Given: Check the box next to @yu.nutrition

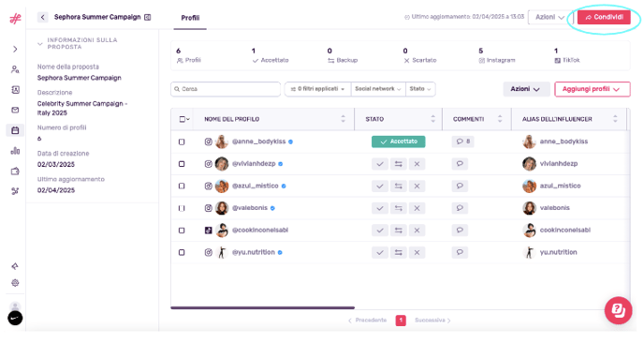Looking at the screenshot, I should point(182,252).
